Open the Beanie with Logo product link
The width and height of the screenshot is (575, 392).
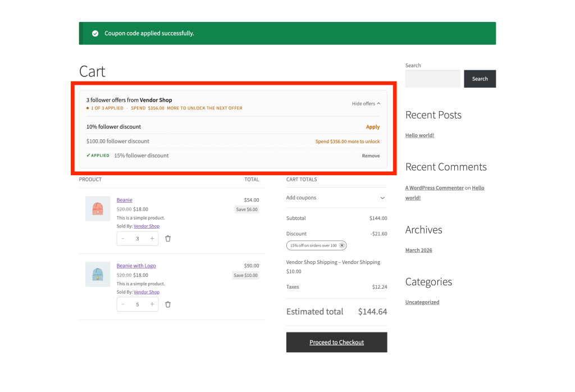[136, 266]
